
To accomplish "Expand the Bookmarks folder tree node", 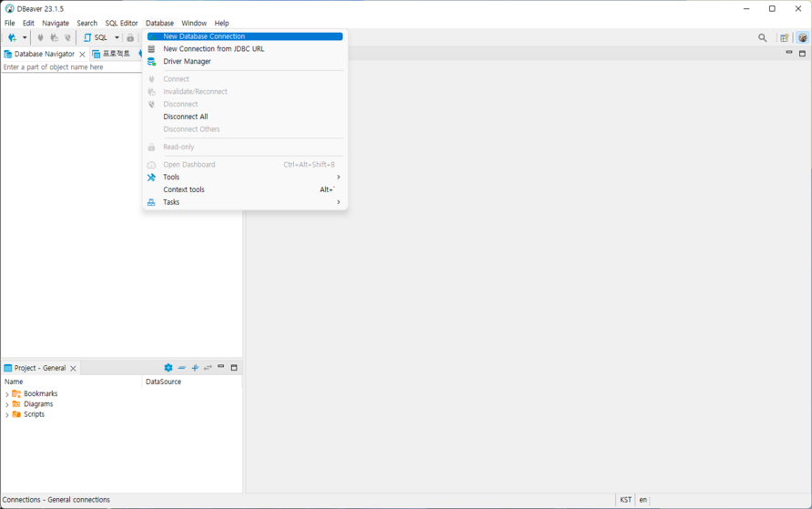I will pyautogui.click(x=7, y=394).
